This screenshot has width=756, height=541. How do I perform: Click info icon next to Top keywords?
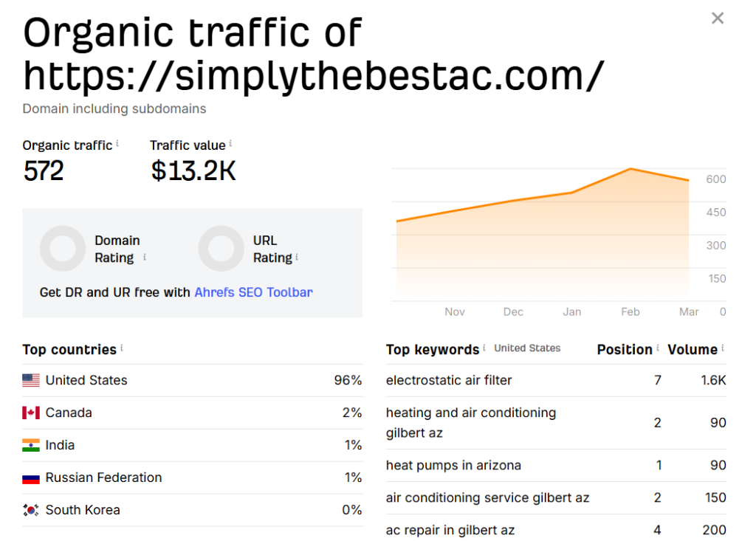pyautogui.click(x=484, y=348)
